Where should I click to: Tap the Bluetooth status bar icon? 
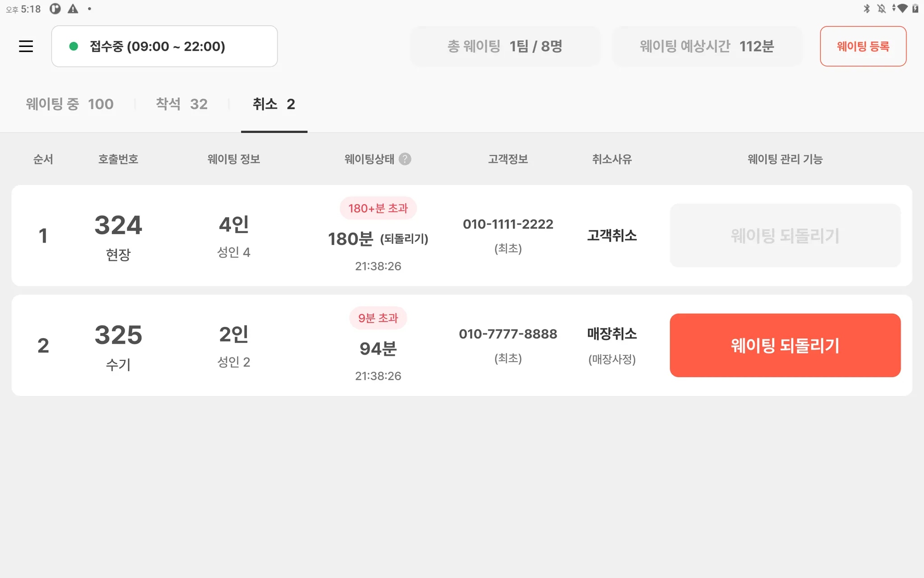pos(866,9)
